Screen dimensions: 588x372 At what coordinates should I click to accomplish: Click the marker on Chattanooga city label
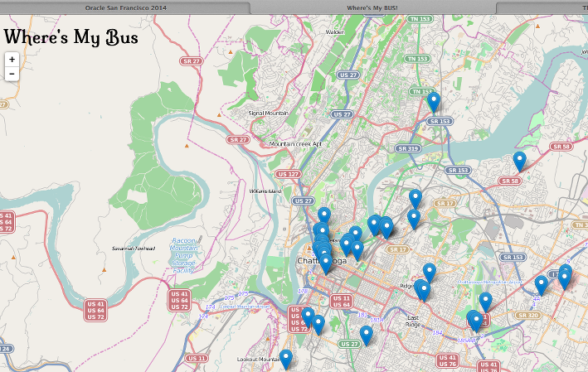tap(325, 264)
